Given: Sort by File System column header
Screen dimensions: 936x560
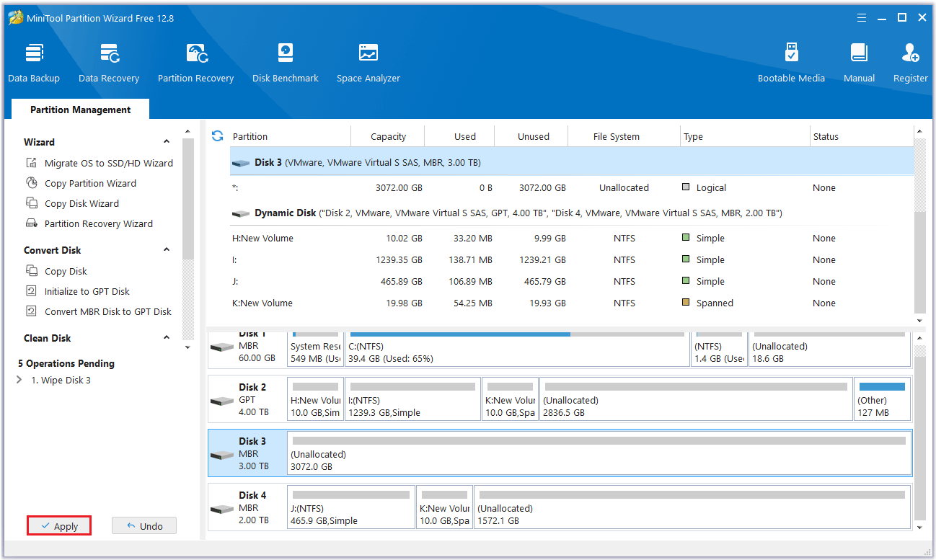Looking at the screenshot, I should tap(624, 136).
